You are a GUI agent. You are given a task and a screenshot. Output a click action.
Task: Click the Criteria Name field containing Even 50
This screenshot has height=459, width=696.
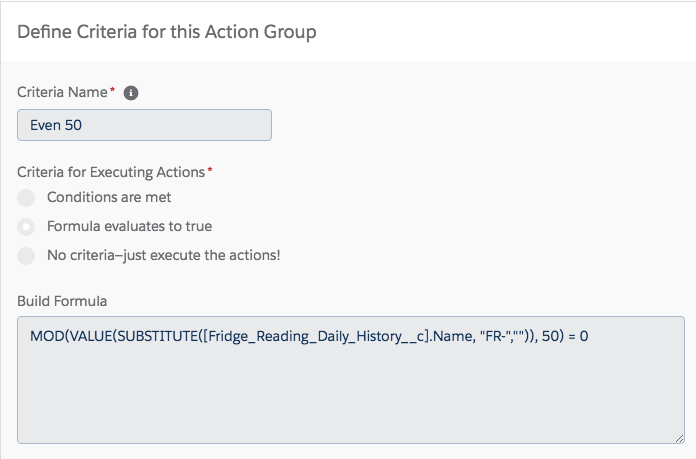144,125
